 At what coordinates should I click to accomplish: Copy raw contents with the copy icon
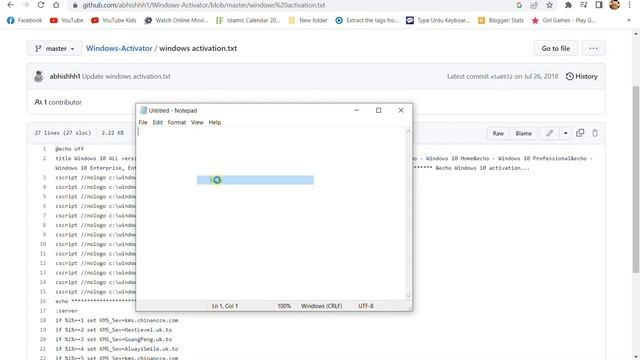[x=580, y=133]
